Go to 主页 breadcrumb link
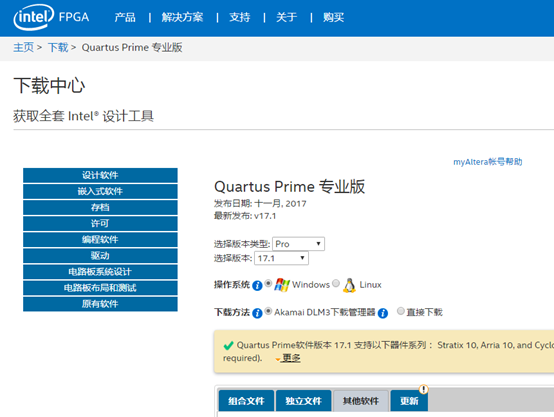This screenshot has height=417, width=554. (23, 47)
